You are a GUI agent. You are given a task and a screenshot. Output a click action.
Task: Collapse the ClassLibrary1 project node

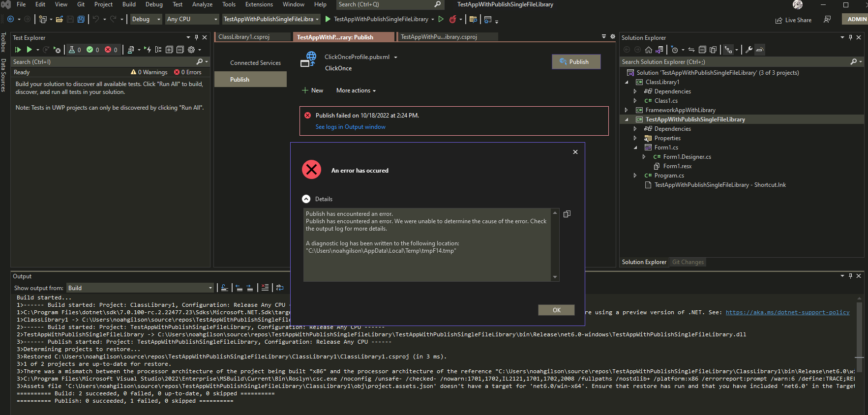[627, 82]
